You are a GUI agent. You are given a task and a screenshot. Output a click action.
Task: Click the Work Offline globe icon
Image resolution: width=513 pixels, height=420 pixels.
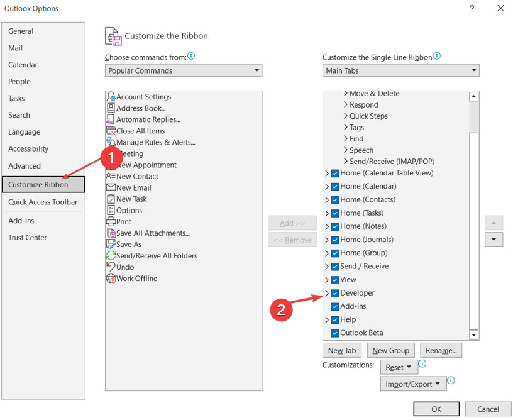coord(111,279)
